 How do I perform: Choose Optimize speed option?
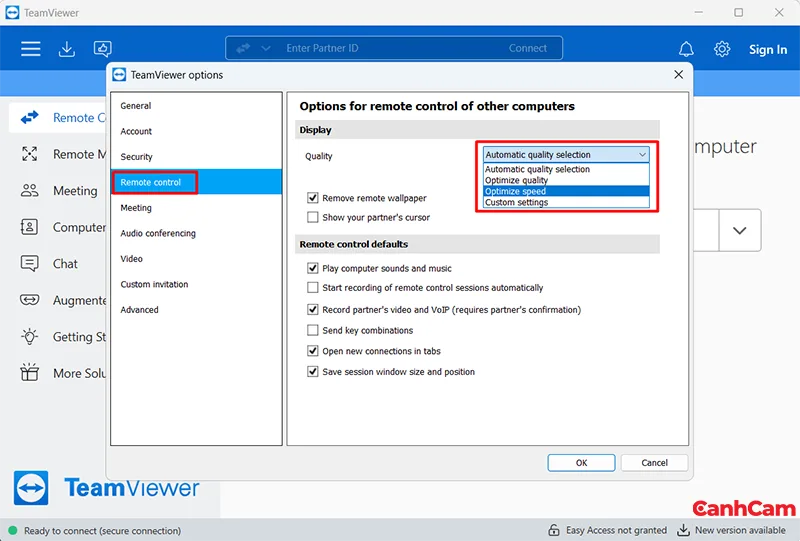566,191
